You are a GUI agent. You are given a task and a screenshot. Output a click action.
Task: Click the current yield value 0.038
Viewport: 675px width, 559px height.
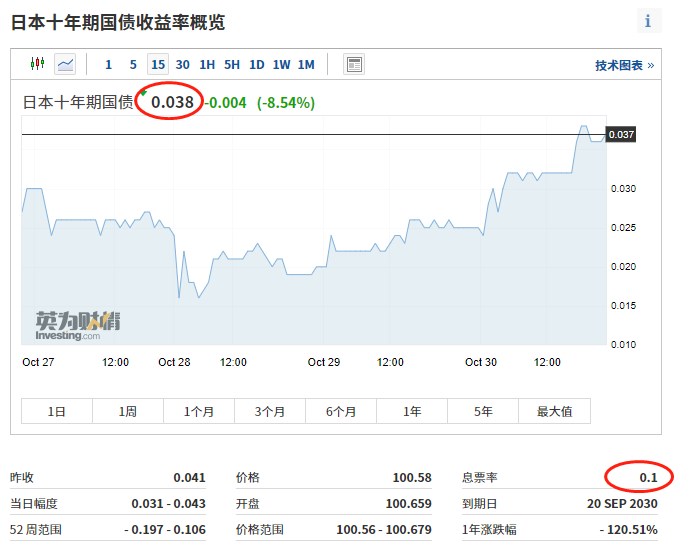coord(172,102)
